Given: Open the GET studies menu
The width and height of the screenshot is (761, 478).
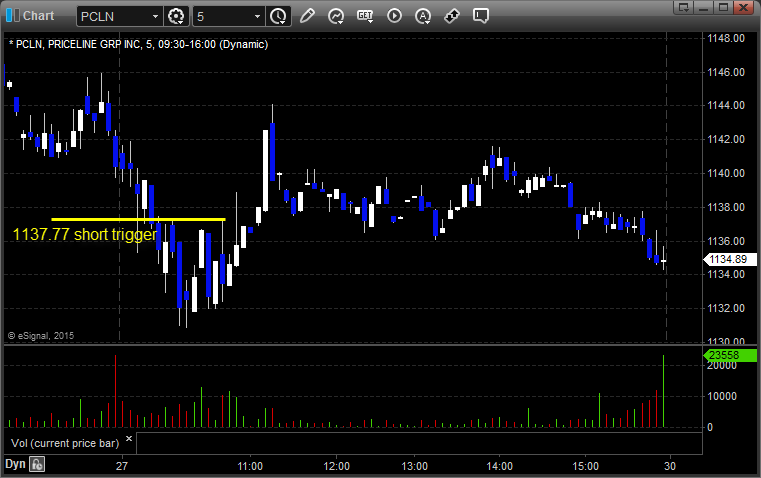Looking at the screenshot, I should click(x=365, y=16).
